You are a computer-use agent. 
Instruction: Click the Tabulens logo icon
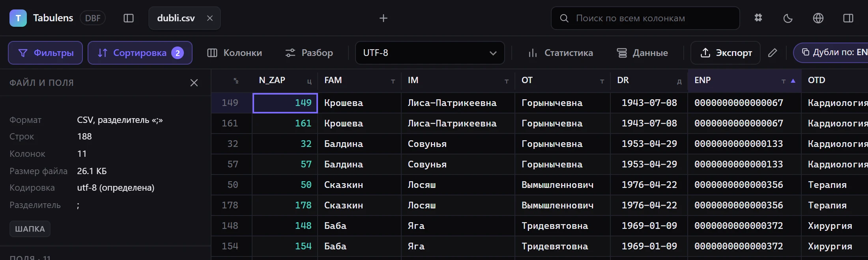(x=18, y=18)
